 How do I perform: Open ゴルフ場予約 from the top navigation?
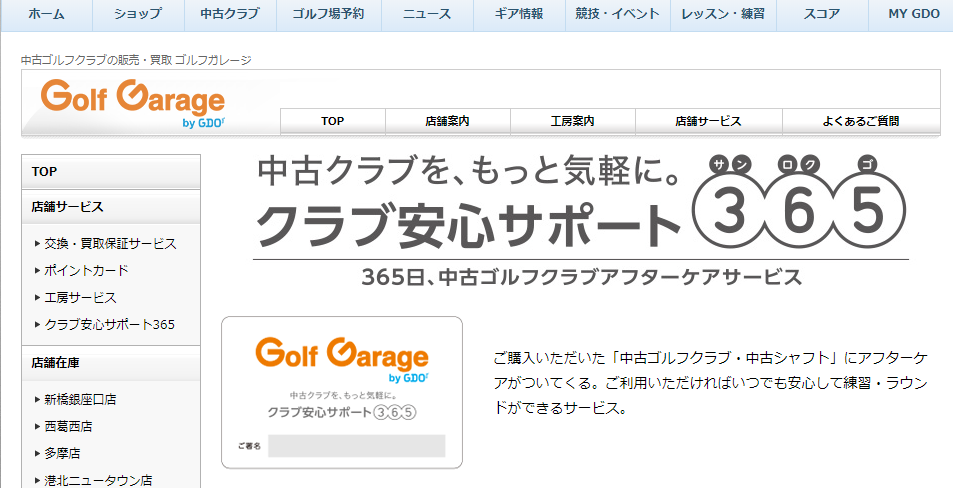[x=328, y=14]
